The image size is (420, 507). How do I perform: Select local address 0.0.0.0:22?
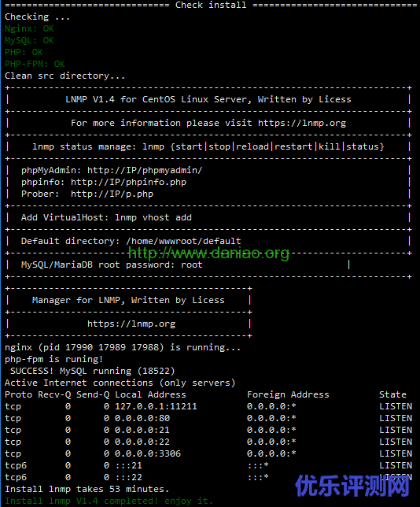coord(142,442)
